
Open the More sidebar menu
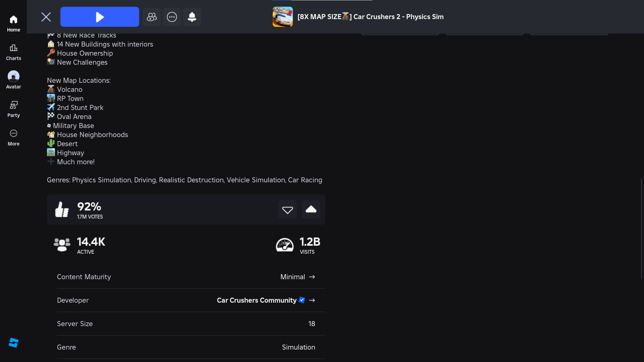coord(13,137)
